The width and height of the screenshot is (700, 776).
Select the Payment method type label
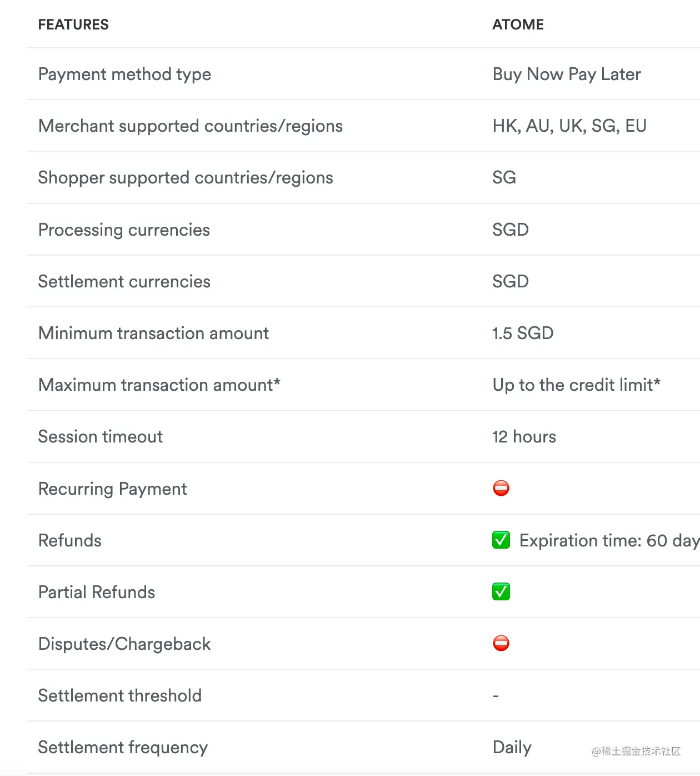pyautogui.click(x=124, y=74)
